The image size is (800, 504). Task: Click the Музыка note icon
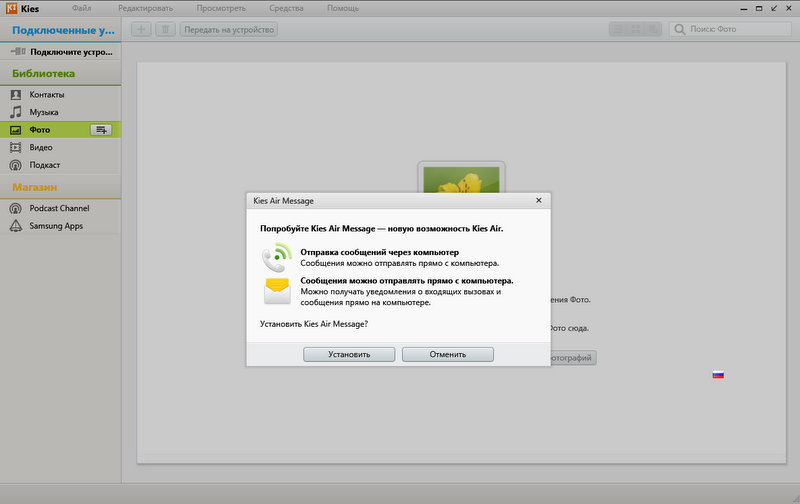pyautogui.click(x=16, y=112)
